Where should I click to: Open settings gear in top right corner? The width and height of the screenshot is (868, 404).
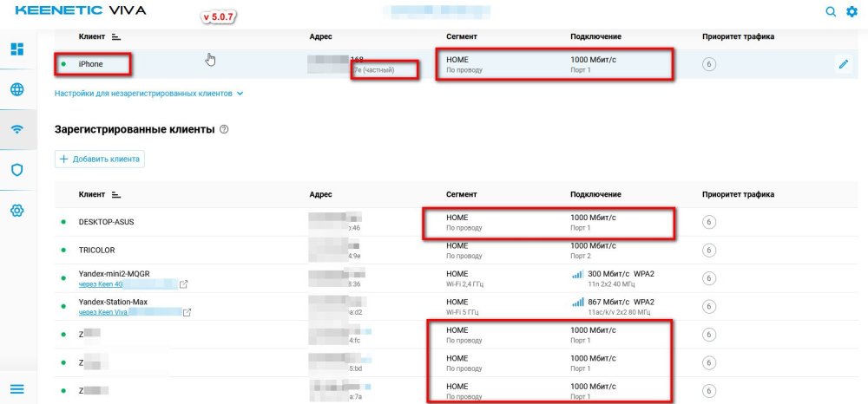852,12
